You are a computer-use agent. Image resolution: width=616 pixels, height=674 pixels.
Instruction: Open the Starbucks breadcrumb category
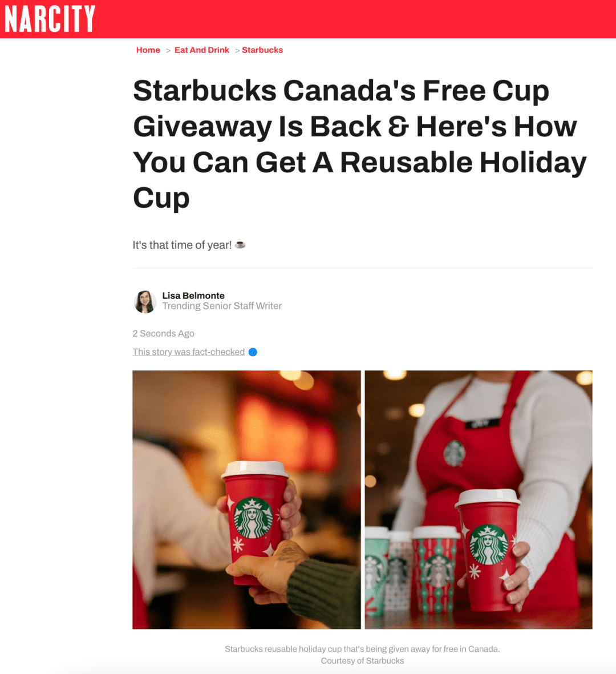pyautogui.click(x=262, y=50)
